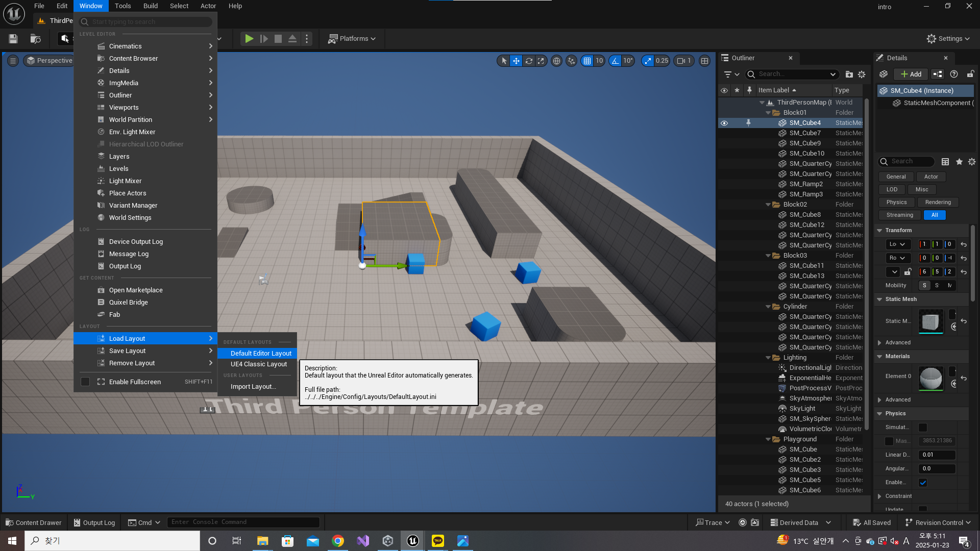Click Outliner create folder icon

point(849,74)
